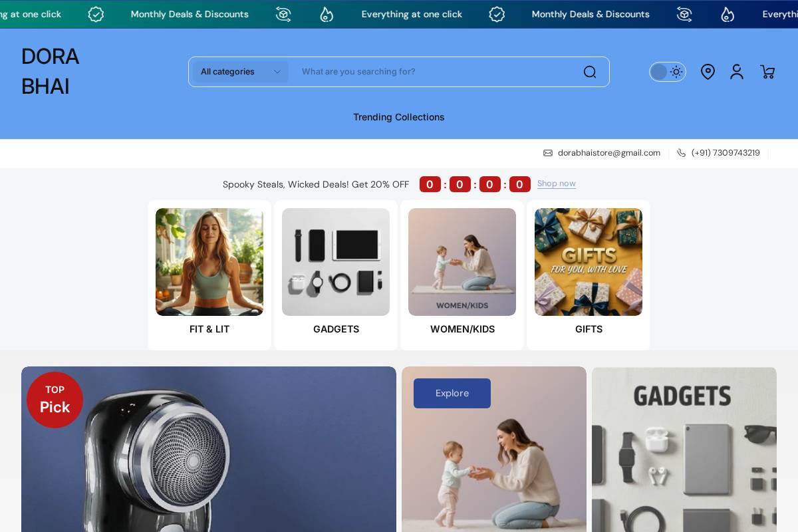This screenshot has height=532, width=798.
Task: Click the envelope icon beside the email
Action: click(x=548, y=153)
